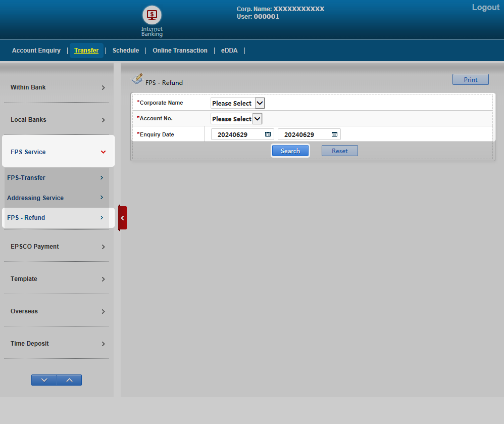The width and height of the screenshot is (504, 424).
Task: Expand the Local Banks menu section
Action: click(x=58, y=120)
